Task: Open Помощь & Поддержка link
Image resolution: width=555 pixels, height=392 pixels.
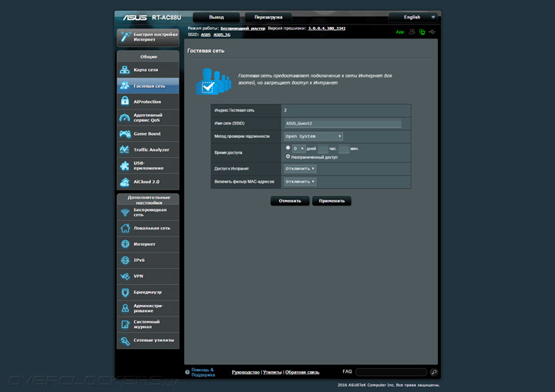Action: (203, 372)
